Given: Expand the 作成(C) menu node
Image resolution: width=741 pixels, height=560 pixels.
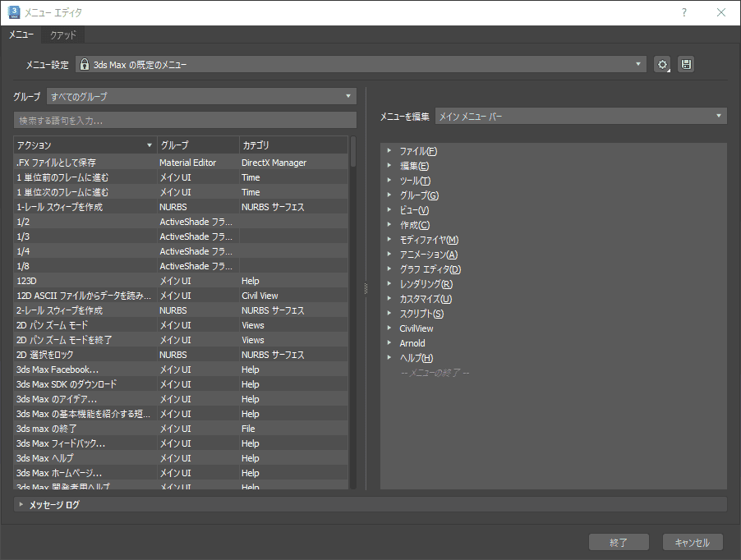Looking at the screenshot, I should [x=389, y=224].
